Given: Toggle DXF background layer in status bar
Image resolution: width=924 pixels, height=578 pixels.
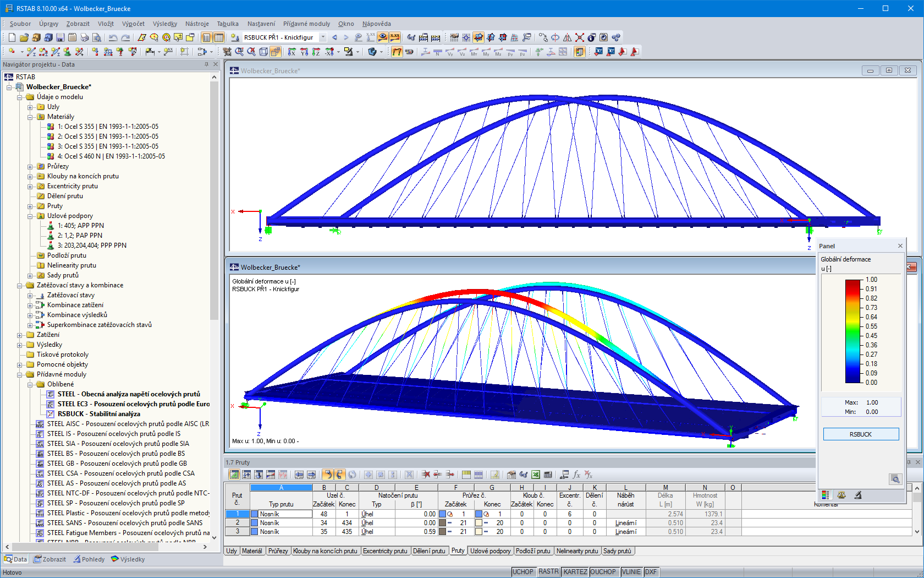Looking at the screenshot, I should pos(651,572).
